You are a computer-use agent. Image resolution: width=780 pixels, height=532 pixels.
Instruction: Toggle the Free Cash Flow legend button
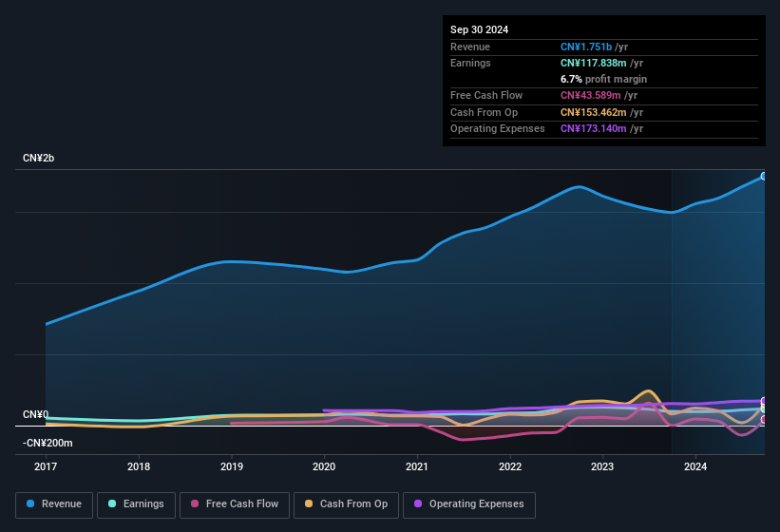[x=235, y=504]
